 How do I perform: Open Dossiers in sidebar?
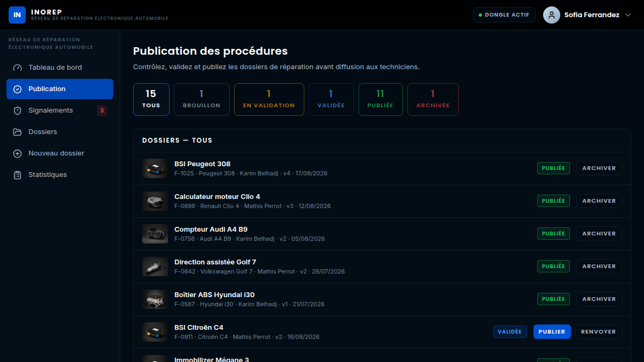click(x=60, y=132)
